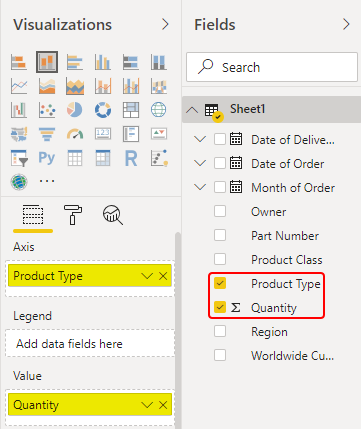Choose the Clustered column chart visual

pos(103,62)
